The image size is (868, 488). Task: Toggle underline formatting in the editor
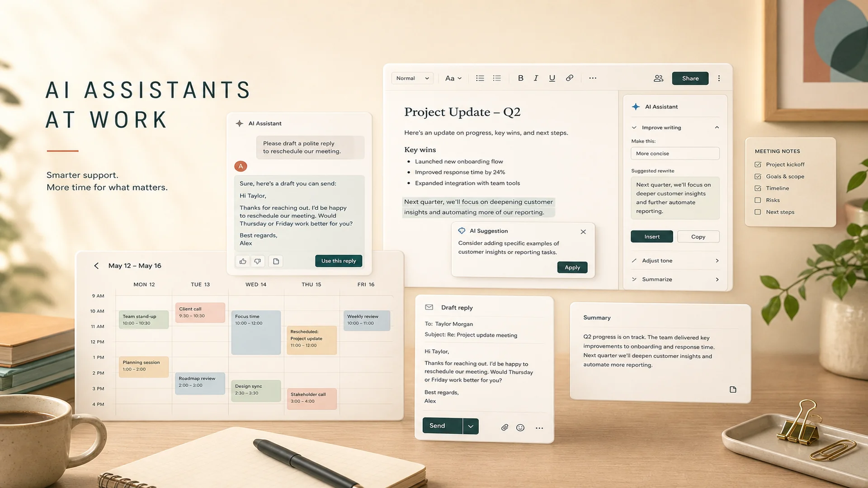coord(552,78)
